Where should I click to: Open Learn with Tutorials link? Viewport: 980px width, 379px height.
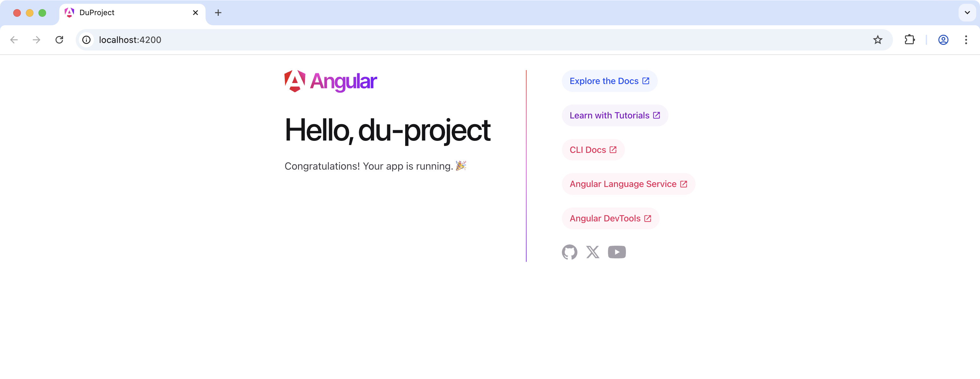(615, 115)
